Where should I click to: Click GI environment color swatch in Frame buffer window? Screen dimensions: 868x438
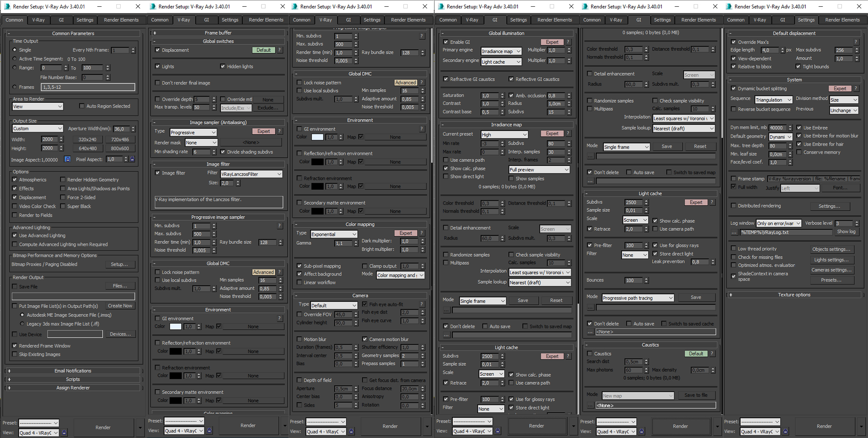[x=176, y=326]
